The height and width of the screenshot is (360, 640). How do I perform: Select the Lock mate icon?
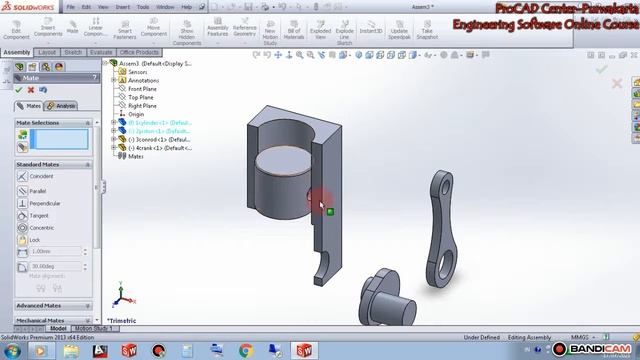click(22, 240)
